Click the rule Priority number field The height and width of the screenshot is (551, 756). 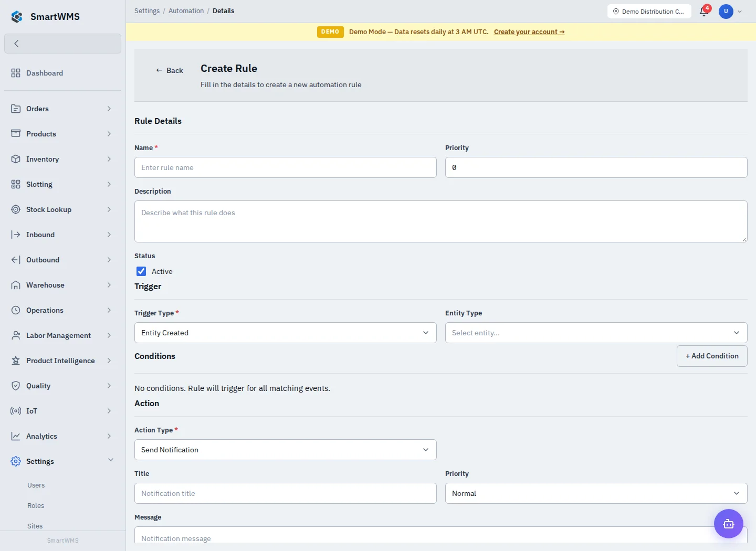596,167
